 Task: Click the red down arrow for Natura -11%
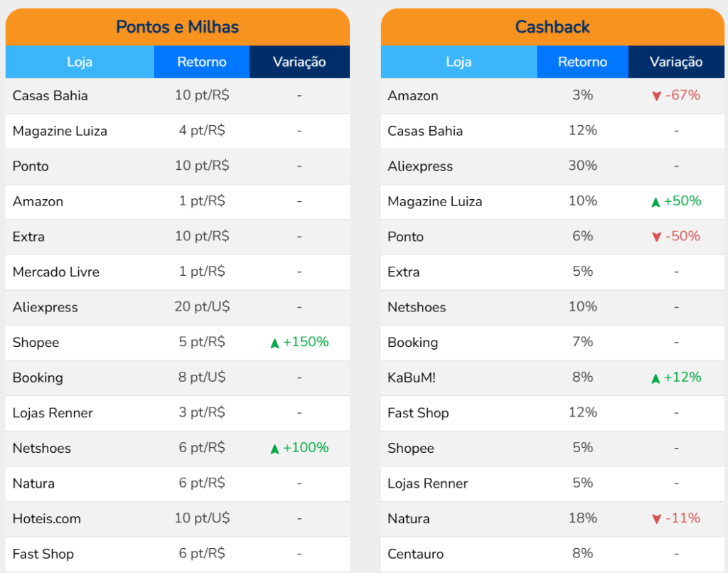[656, 520]
